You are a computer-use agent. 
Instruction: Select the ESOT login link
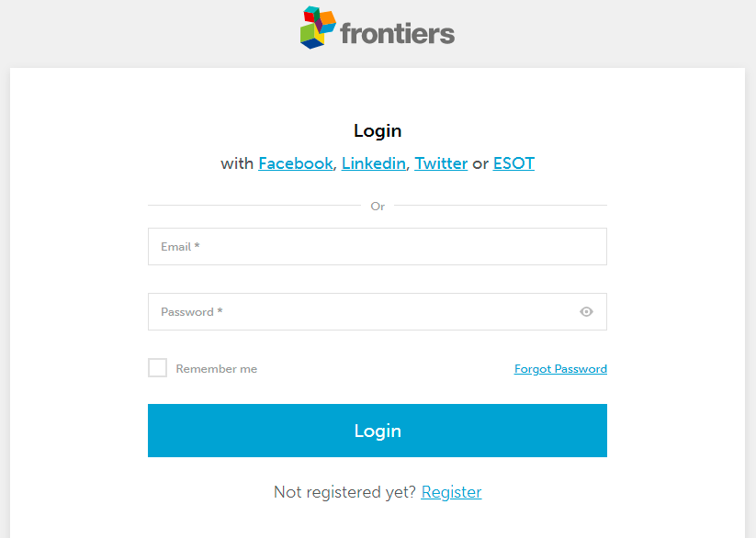click(513, 163)
